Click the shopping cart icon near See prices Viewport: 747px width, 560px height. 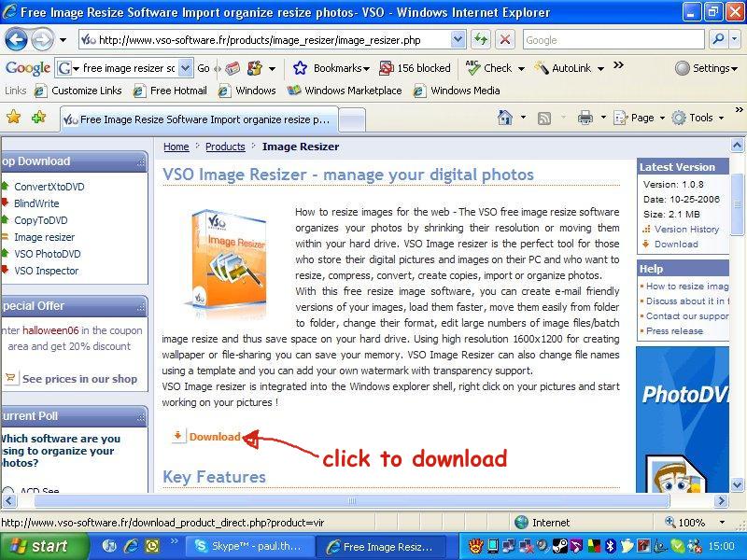10,378
